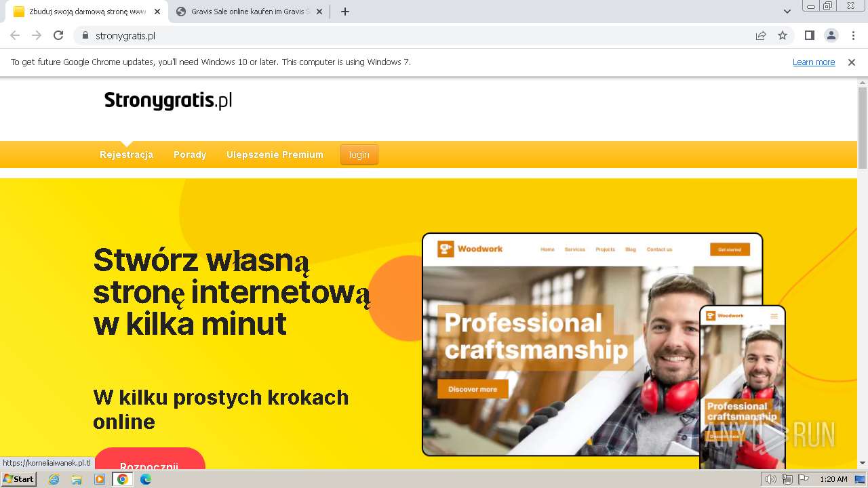Screen dimensions: 868x488
Task: Reload the stronygratis.pl page
Action: [x=58, y=35]
